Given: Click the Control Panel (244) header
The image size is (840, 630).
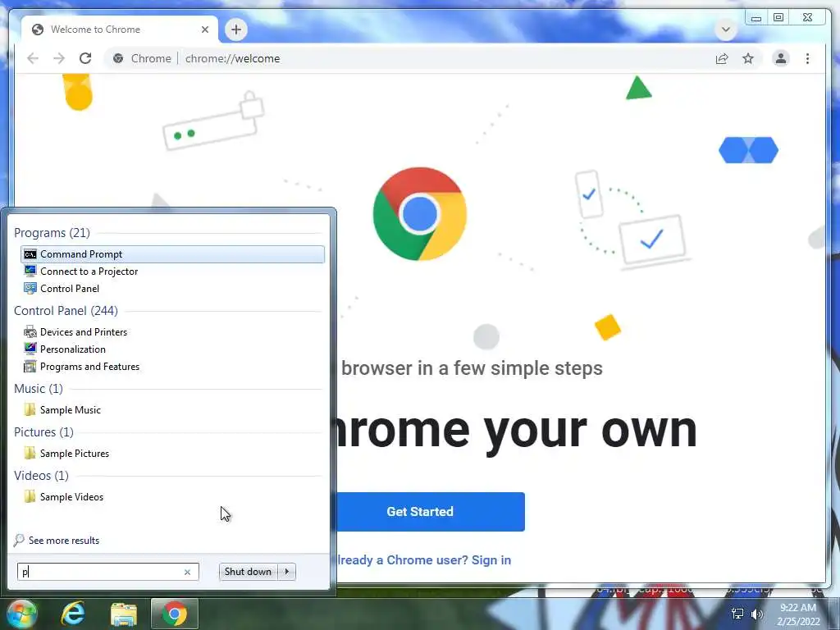Looking at the screenshot, I should coord(66,311).
